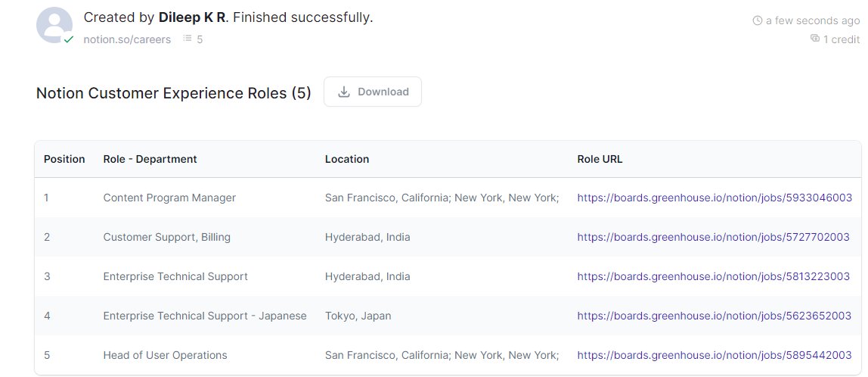
Task: Click the Download button
Action: point(373,92)
